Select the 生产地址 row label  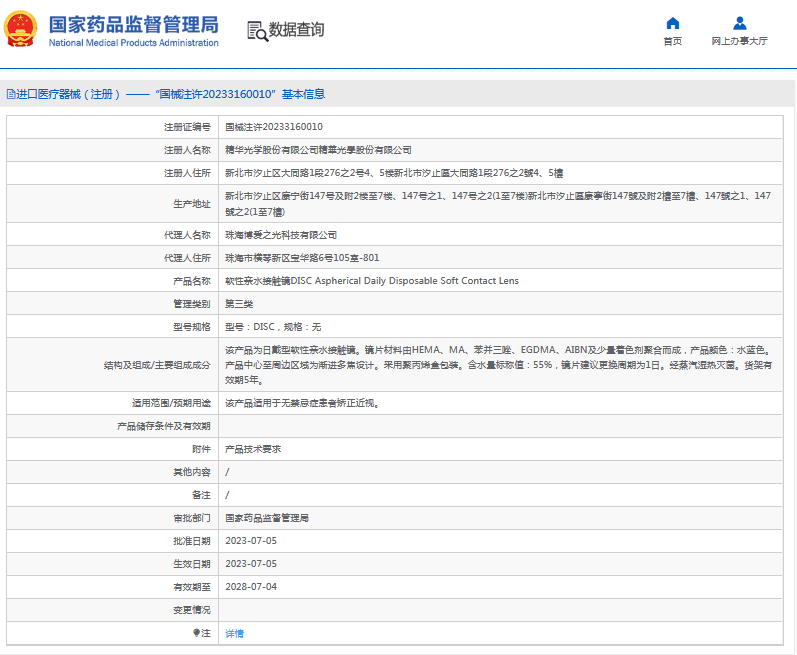[x=192, y=204]
